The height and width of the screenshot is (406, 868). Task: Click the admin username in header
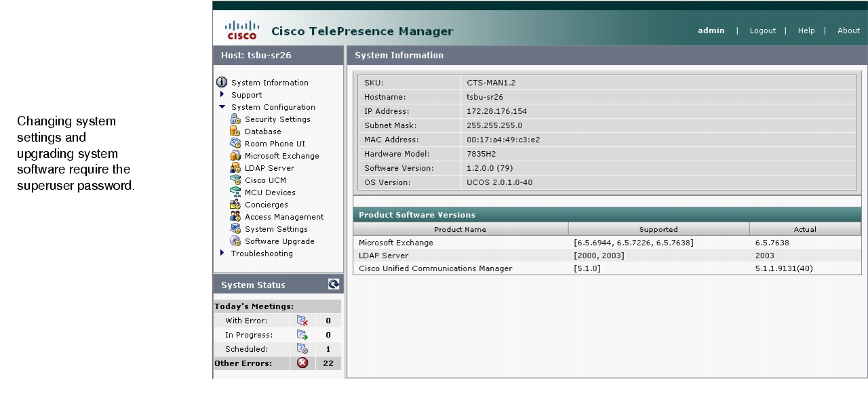pyautogui.click(x=711, y=31)
